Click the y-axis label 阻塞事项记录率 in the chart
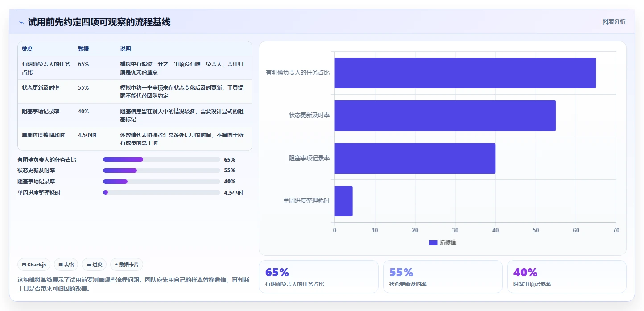 tap(310, 158)
